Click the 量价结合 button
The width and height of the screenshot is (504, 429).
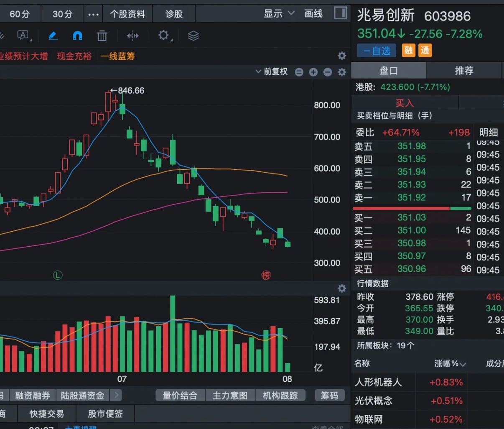click(180, 395)
